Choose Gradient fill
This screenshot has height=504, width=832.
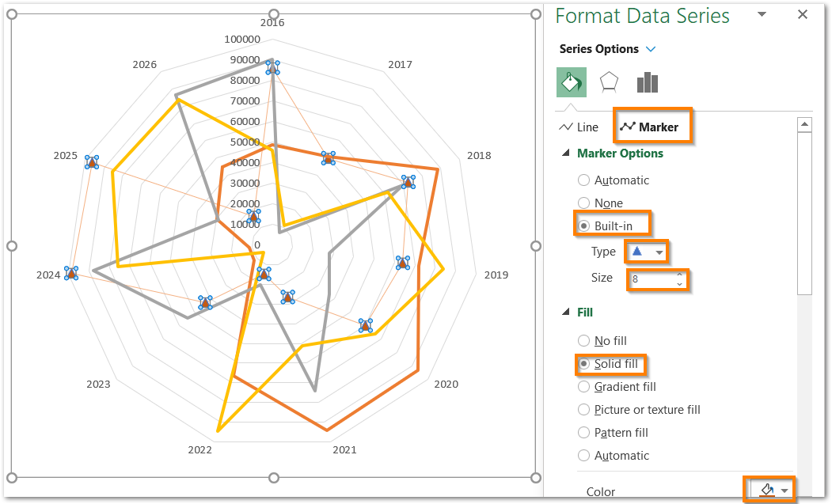point(583,386)
